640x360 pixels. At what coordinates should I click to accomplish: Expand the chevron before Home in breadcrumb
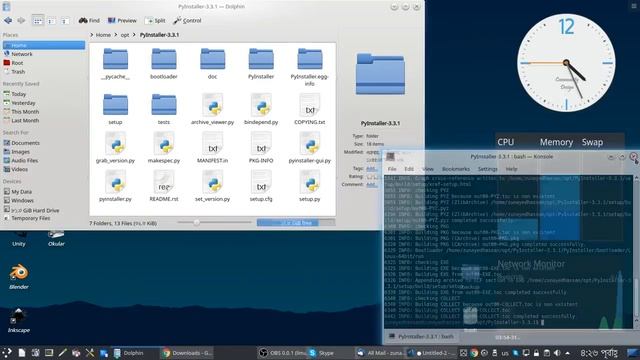pos(91,35)
